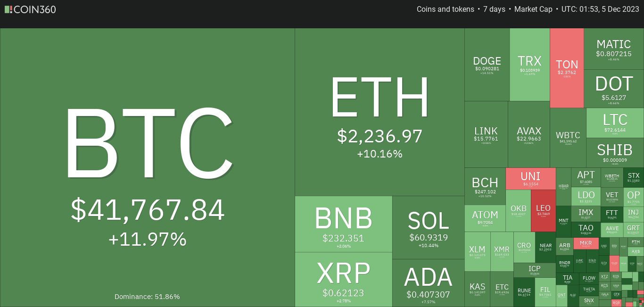Select the ETH tile
Image resolution: width=644 pixels, height=307 pixels.
pos(380,112)
